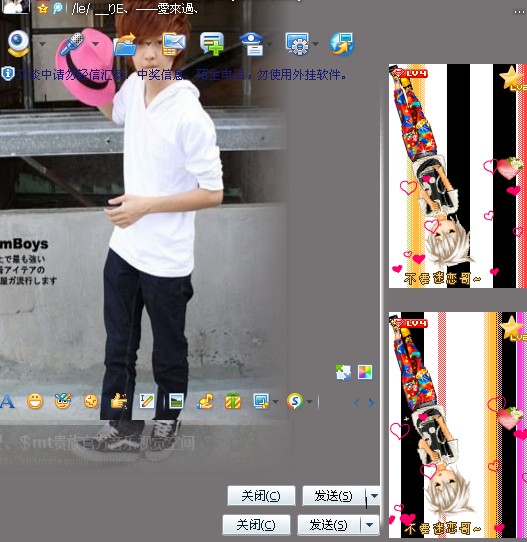The height and width of the screenshot is (542, 527).
Task: Send a gift with the gift box icon
Action: (x=233, y=401)
